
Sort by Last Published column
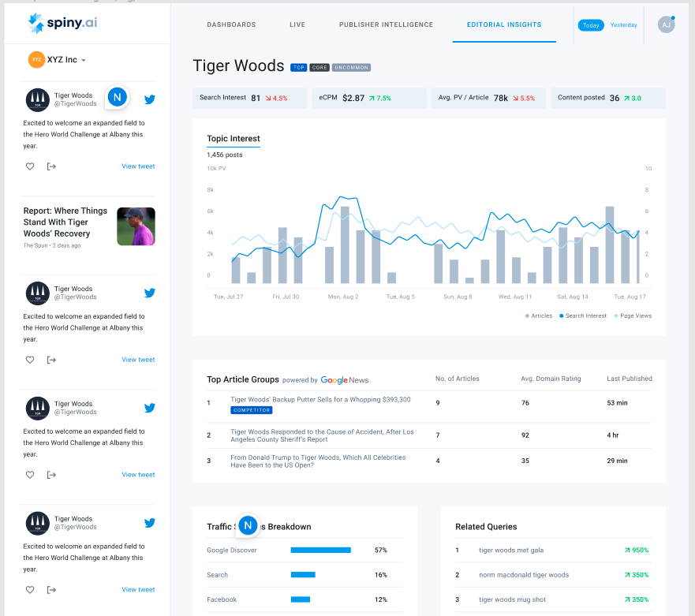630,379
